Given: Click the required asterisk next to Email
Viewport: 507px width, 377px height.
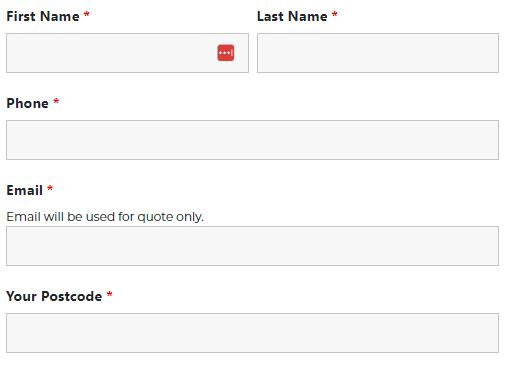Looking at the screenshot, I should pyautogui.click(x=50, y=188).
